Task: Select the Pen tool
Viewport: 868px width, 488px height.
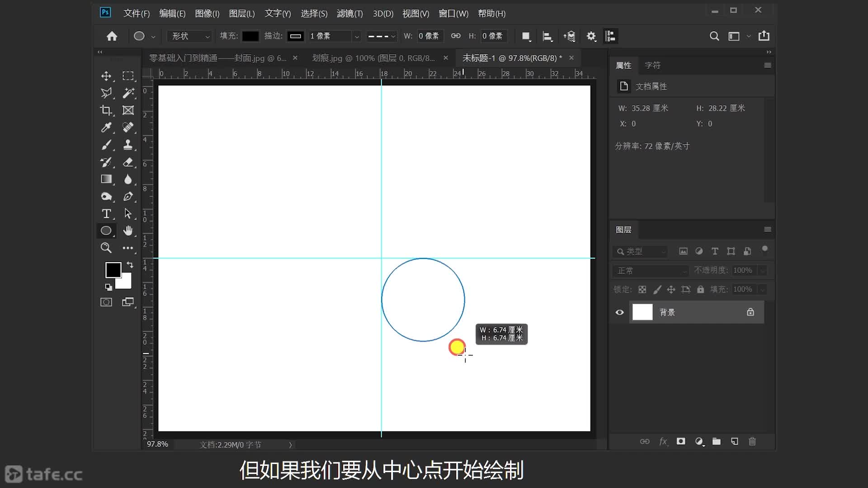Action: pyautogui.click(x=128, y=196)
